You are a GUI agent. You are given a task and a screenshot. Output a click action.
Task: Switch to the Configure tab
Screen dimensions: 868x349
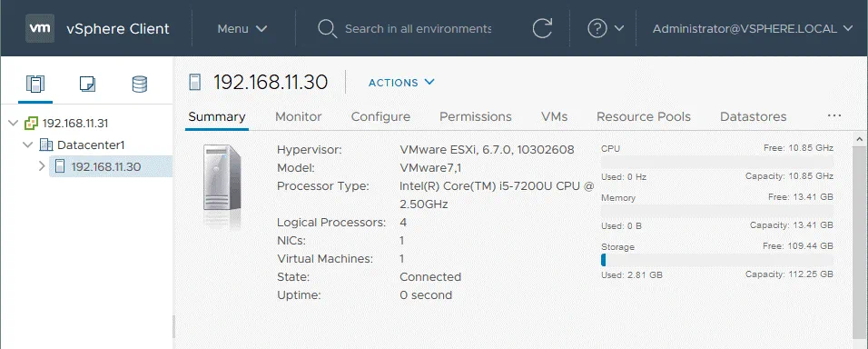[380, 117]
